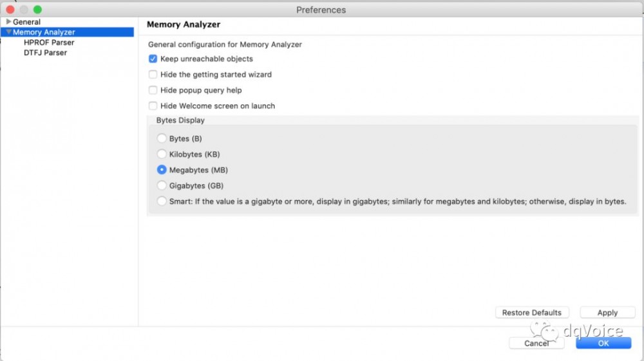
Task: Click the Restore Defaults button
Action: (x=532, y=313)
